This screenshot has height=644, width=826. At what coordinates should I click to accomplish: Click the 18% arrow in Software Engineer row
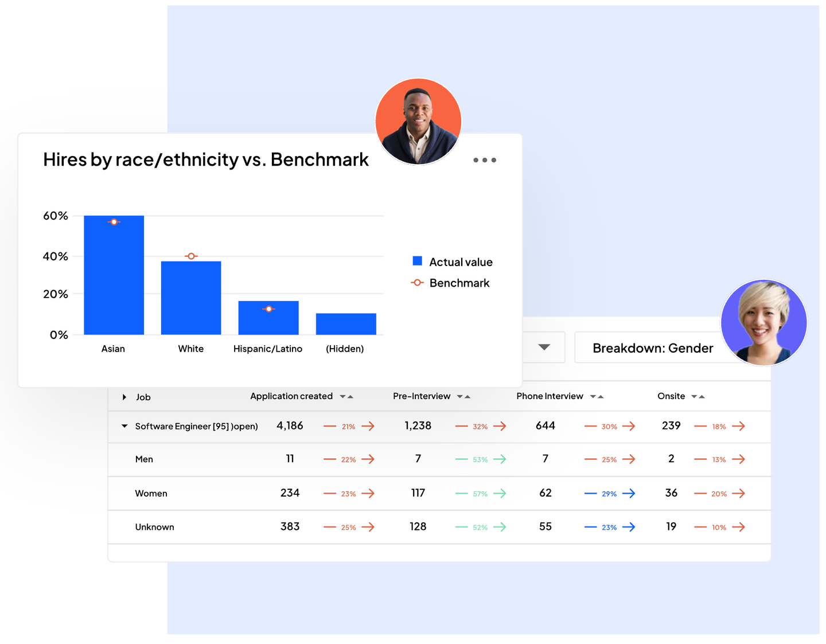(x=720, y=426)
